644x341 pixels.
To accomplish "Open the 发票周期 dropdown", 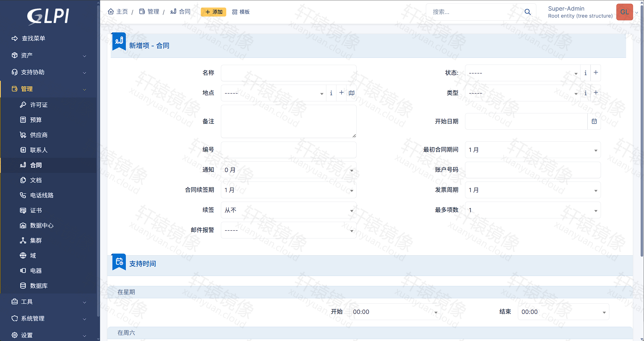I will [533, 190].
